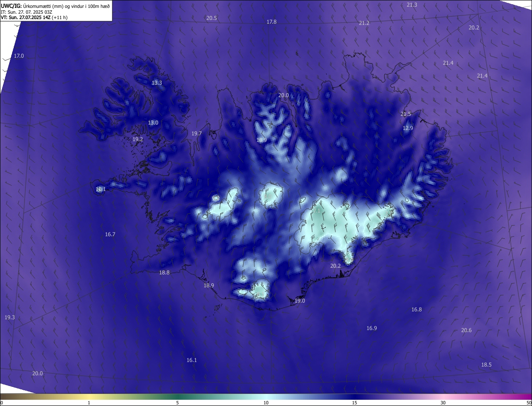Click the 21.3 value label
Screen dimensions: 532x406
(412, 5)
